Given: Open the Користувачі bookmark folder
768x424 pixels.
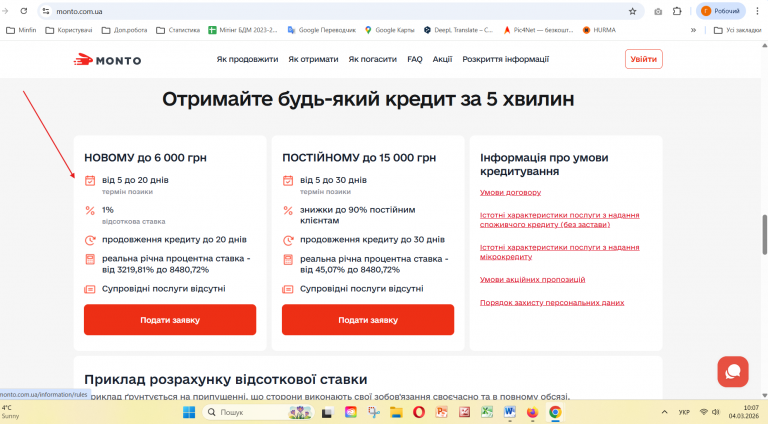Looking at the screenshot, I should [69, 30].
